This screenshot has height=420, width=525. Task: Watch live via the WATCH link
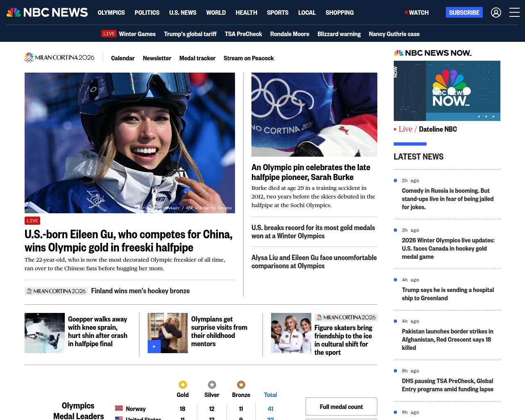[x=417, y=13]
